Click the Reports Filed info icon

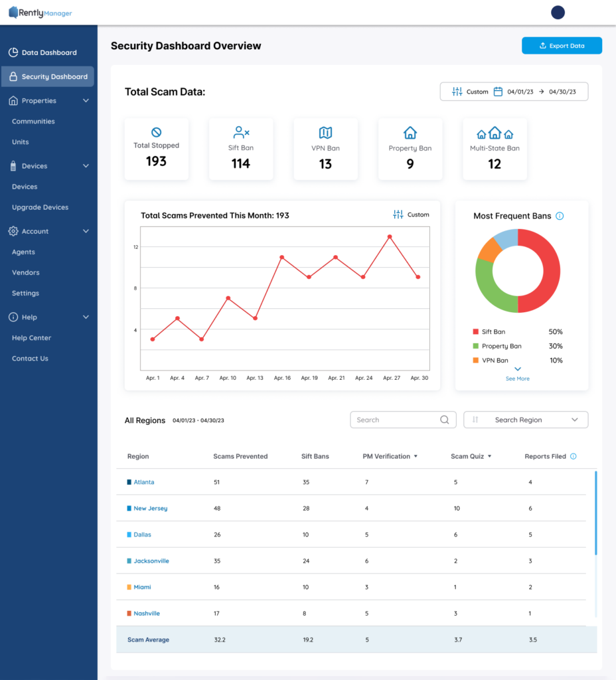574,456
